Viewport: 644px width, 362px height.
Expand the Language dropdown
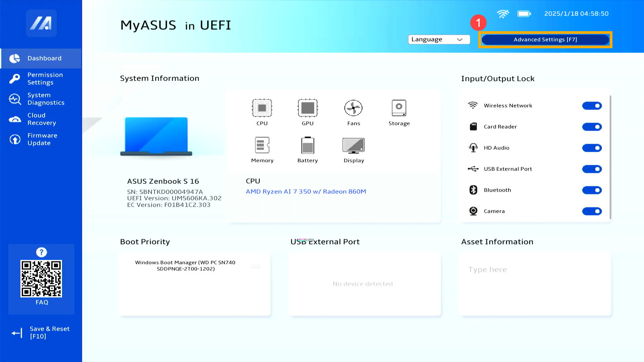click(x=439, y=39)
